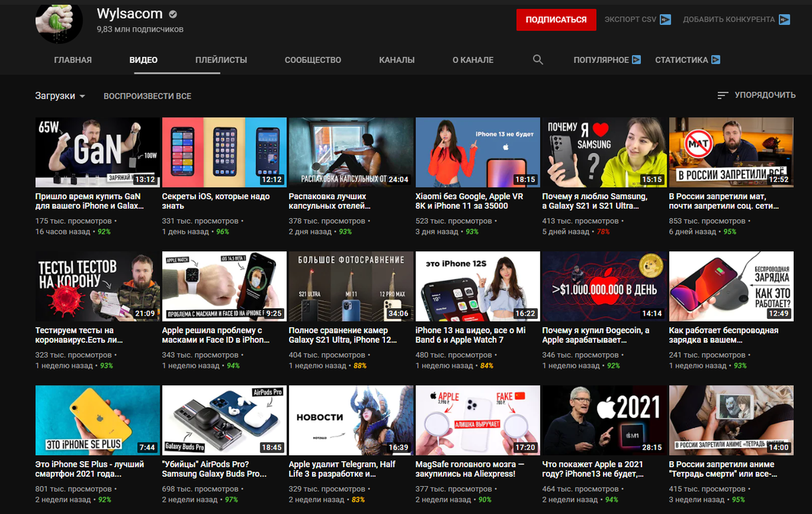This screenshot has height=514, width=812.
Task: Open the 'Большое фотосравнение' thumbnail
Action: (x=351, y=286)
